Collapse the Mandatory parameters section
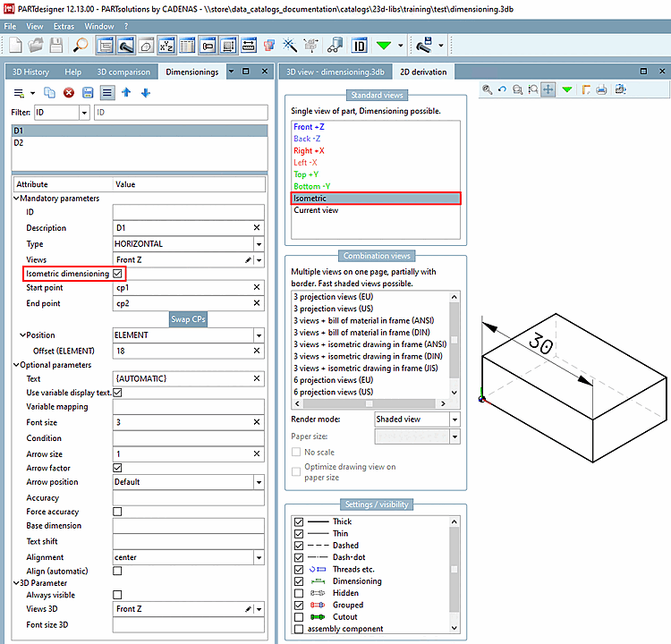 coord(16,199)
